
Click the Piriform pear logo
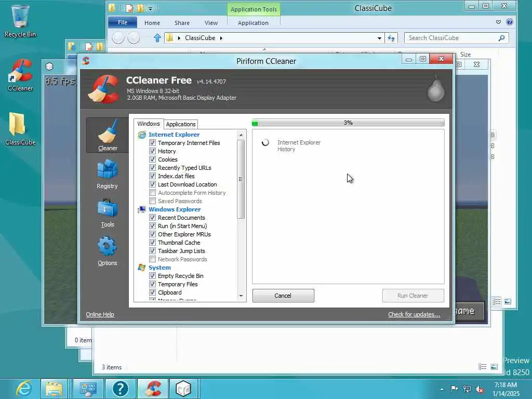(436, 89)
